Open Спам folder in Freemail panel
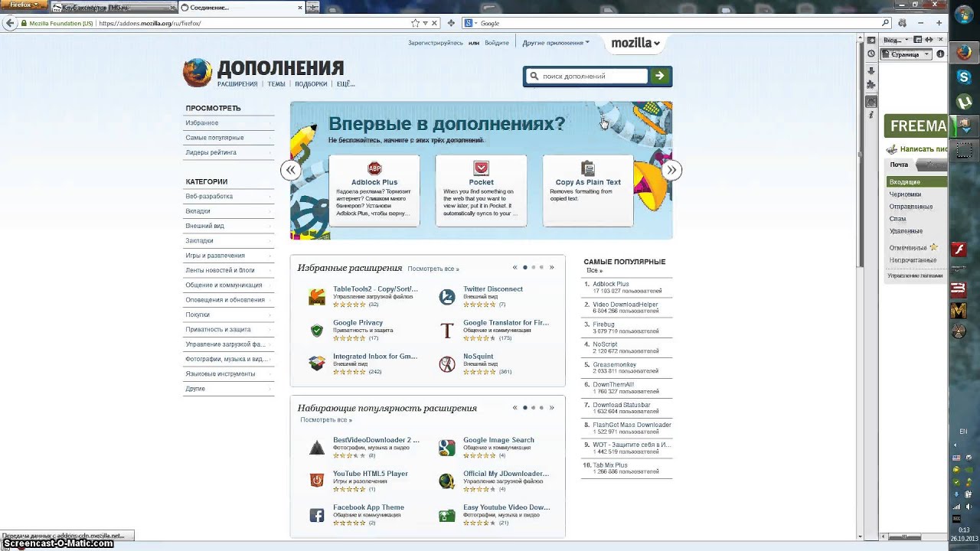Screen dimensions: 980x551 tap(897, 219)
